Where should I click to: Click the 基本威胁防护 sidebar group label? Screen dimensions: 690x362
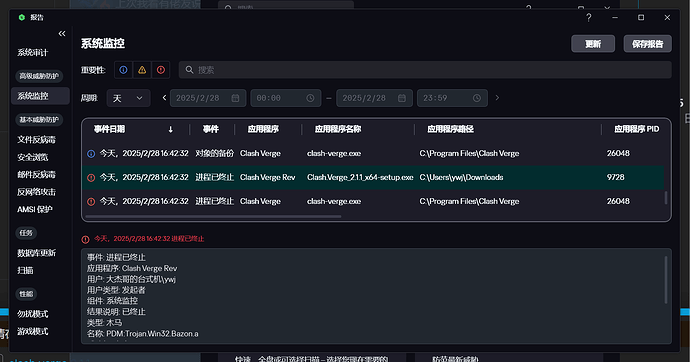click(x=39, y=120)
